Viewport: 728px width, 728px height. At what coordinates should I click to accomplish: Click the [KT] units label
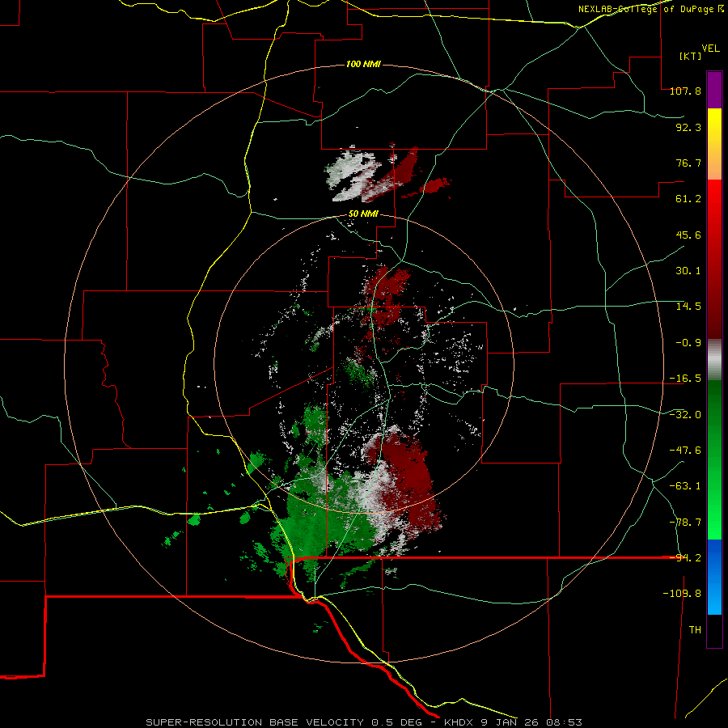691,56
